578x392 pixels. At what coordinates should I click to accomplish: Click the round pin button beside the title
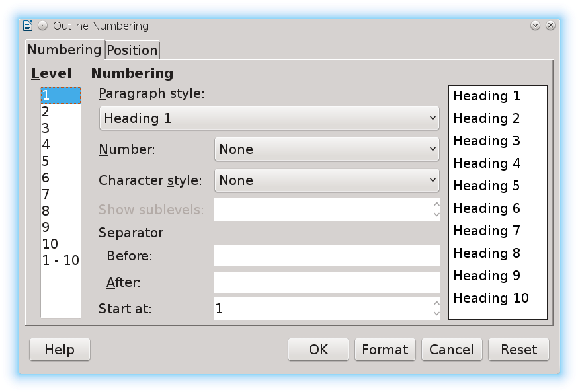42,26
